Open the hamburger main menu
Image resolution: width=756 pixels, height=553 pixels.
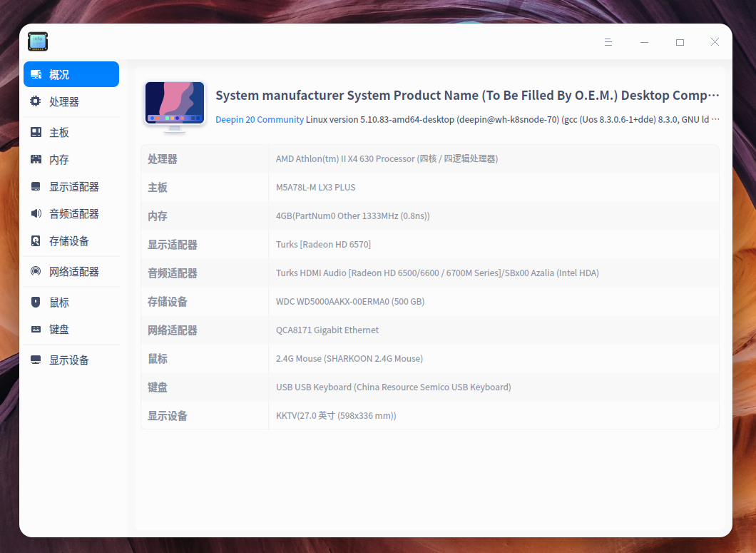point(608,42)
